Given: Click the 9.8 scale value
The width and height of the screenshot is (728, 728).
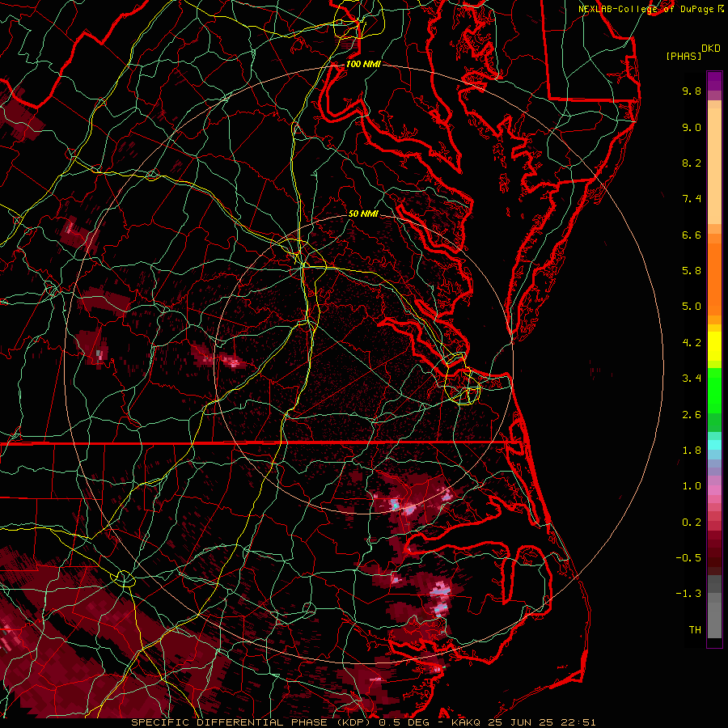Looking at the screenshot, I should [692, 91].
